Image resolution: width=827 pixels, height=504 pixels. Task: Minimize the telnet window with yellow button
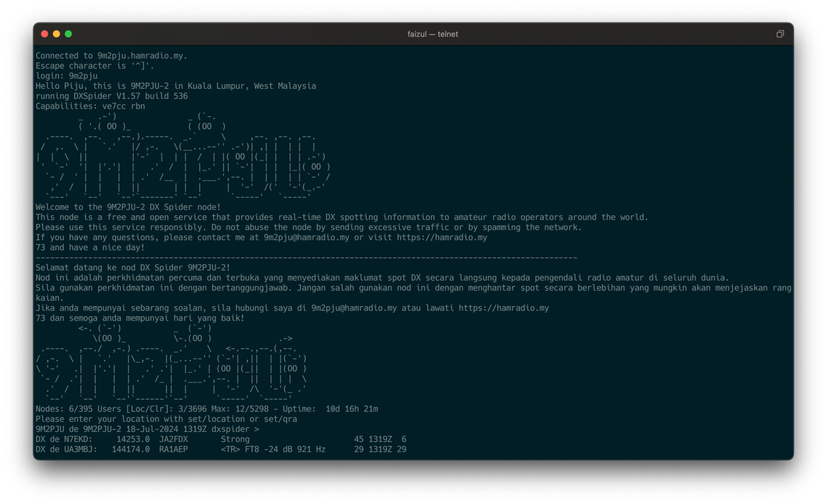57,34
